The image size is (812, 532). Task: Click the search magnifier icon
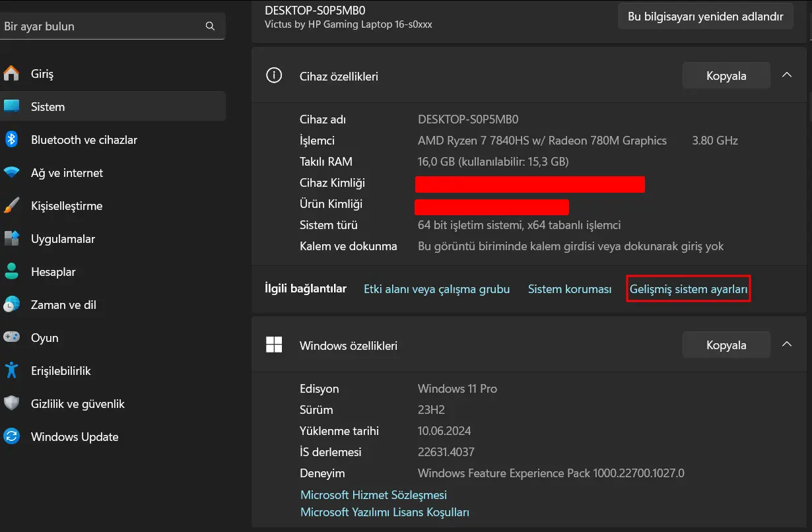(x=210, y=26)
